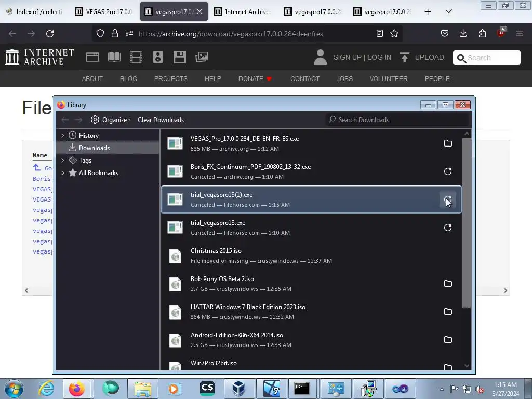Click Clear Downloads button
Viewport: 532px width, 399px height.
point(161,120)
